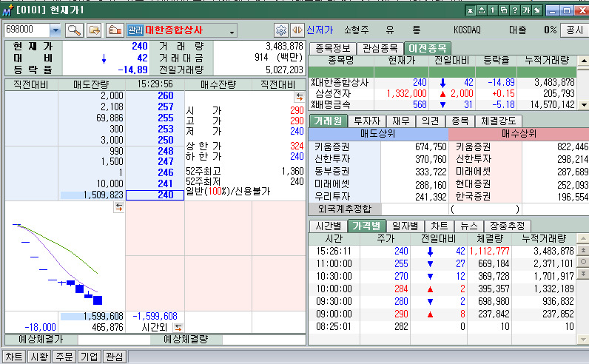
Task: Click the eject-style icon in title bar
Action: tap(481, 10)
